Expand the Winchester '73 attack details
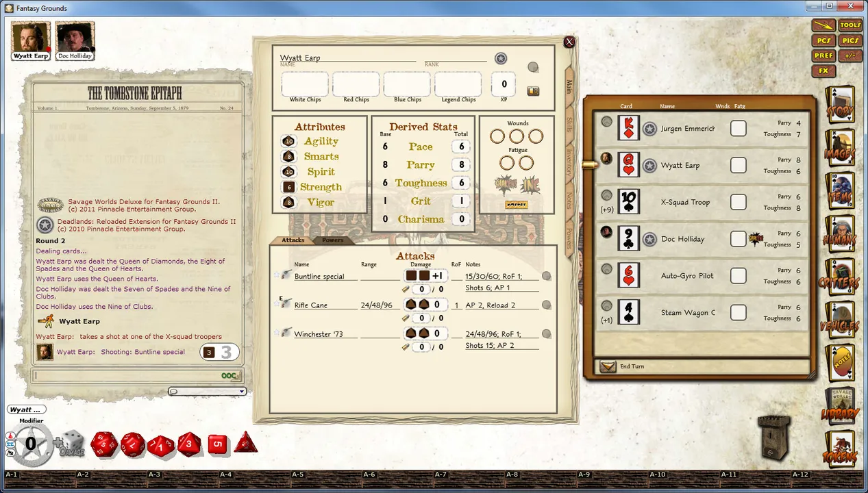The width and height of the screenshot is (868, 493). pyautogui.click(x=546, y=334)
